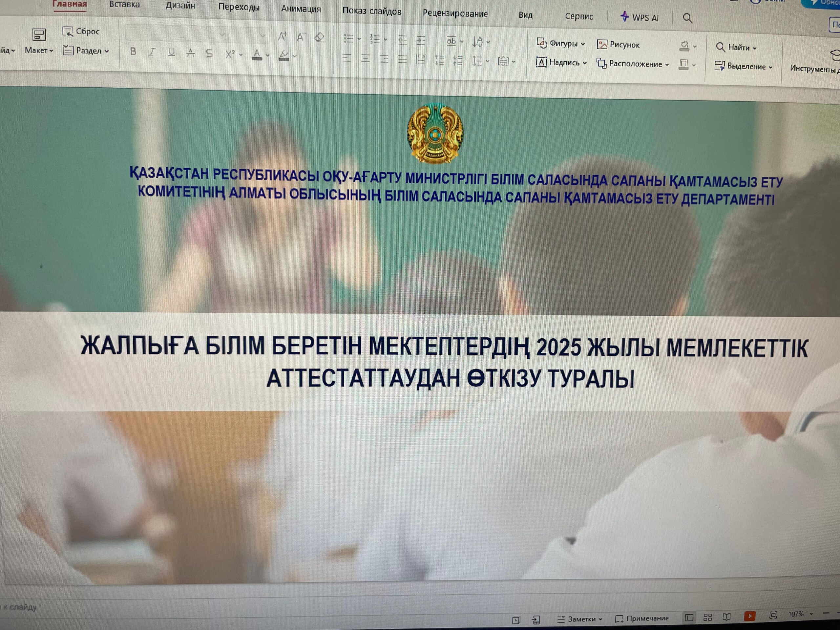Click the Underline formatting icon
This screenshot has height=630, width=840.
(171, 52)
